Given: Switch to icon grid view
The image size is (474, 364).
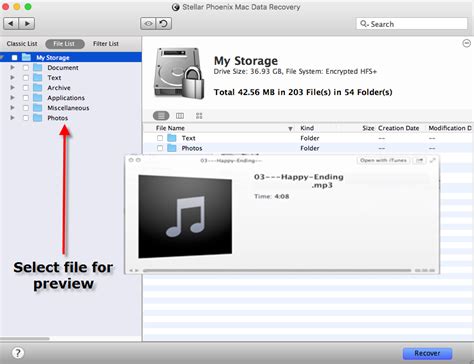Looking at the screenshot, I should click(x=199, y=116).
